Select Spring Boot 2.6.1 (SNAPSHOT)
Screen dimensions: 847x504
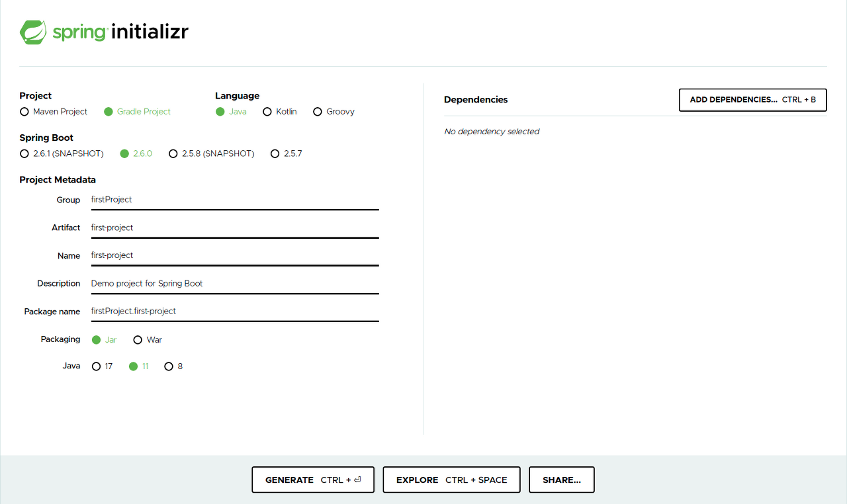pos(62,153)
